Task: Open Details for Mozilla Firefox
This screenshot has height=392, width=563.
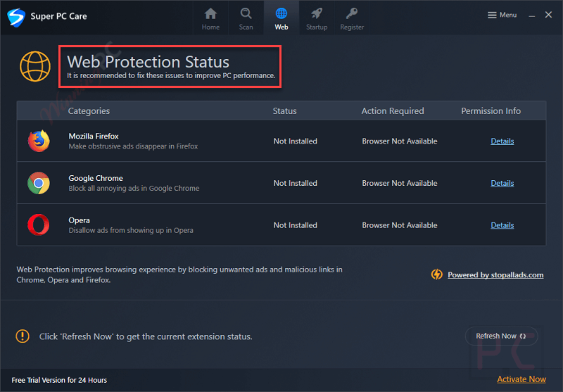Action: click(502, 141)
